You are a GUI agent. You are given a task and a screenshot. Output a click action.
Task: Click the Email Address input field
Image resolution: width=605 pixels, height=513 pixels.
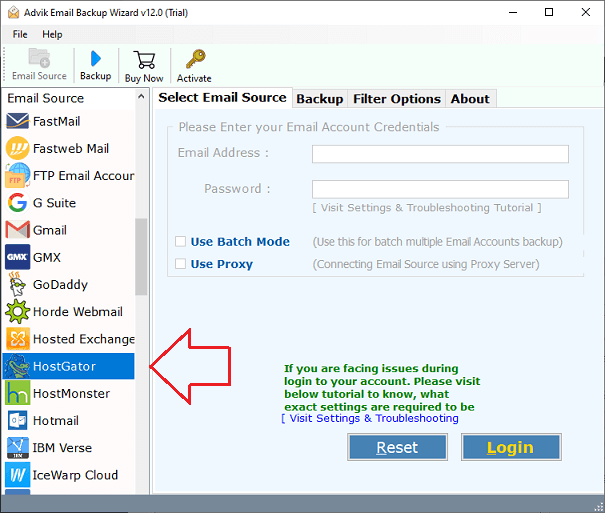pyautogui.click(x=440, y=154)
